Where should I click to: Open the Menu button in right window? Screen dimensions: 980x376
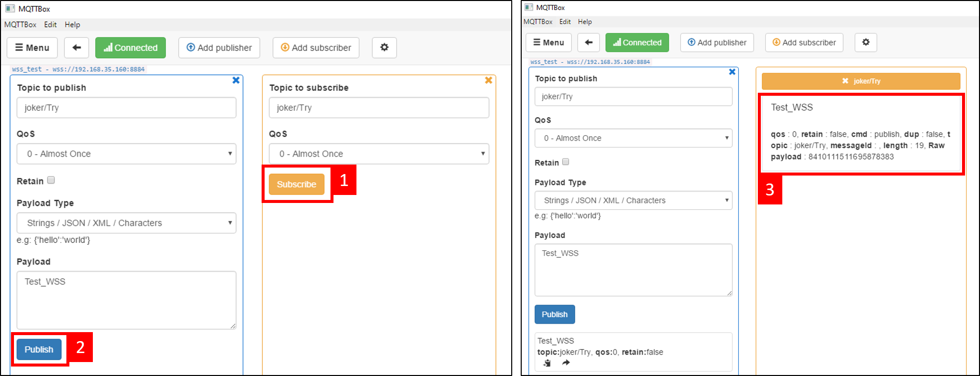pyautogui.click(x=548, y=42)
